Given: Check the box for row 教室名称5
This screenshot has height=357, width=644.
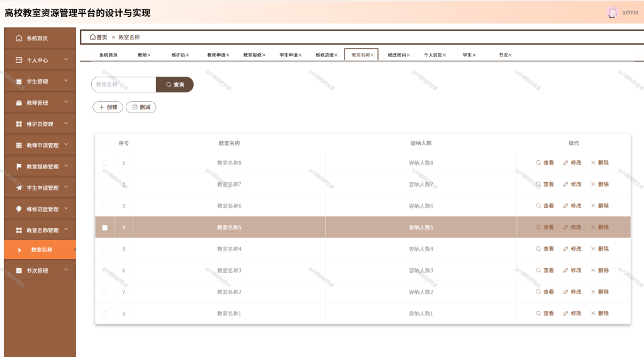Looking at the screenshot, I should click(105, 228).
